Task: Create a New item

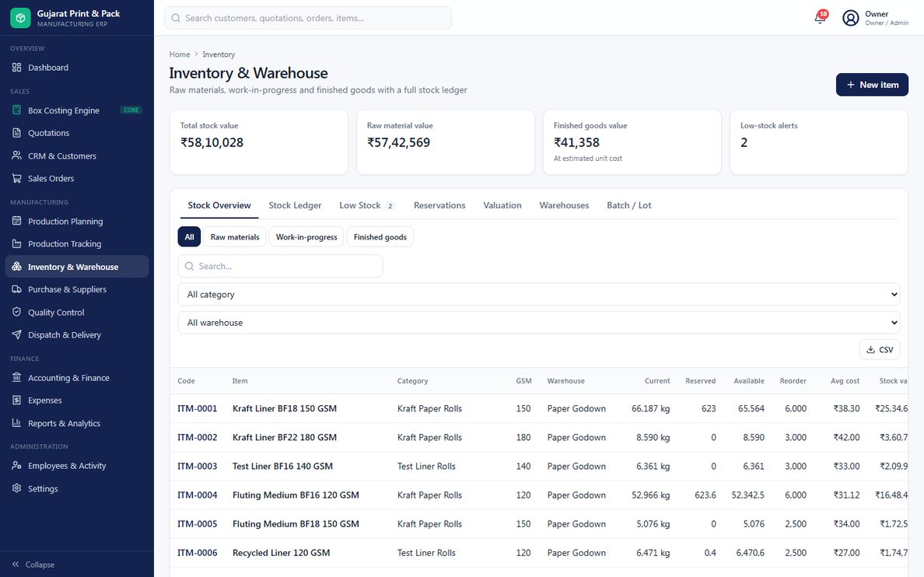Action: pyautogui.click(x=872, y=85)
